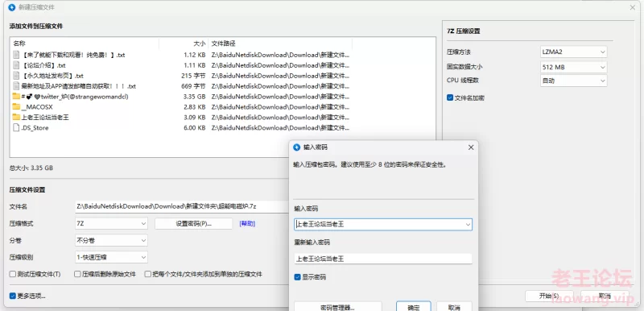Enable the 测试压缩文件(T) checkbox

(13, 274)
